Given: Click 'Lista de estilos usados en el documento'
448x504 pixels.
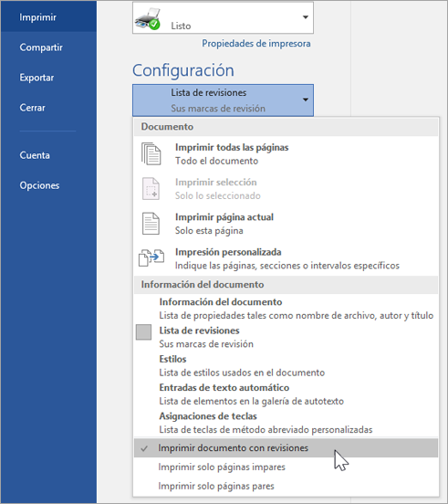Looking at the screenshot, I should tap(242, 373).
